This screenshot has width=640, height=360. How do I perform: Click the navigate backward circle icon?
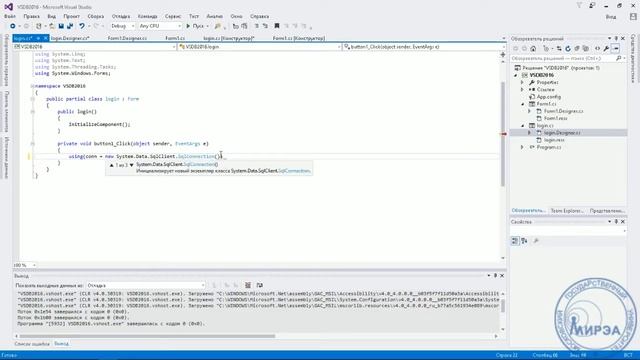pos(13,26)
